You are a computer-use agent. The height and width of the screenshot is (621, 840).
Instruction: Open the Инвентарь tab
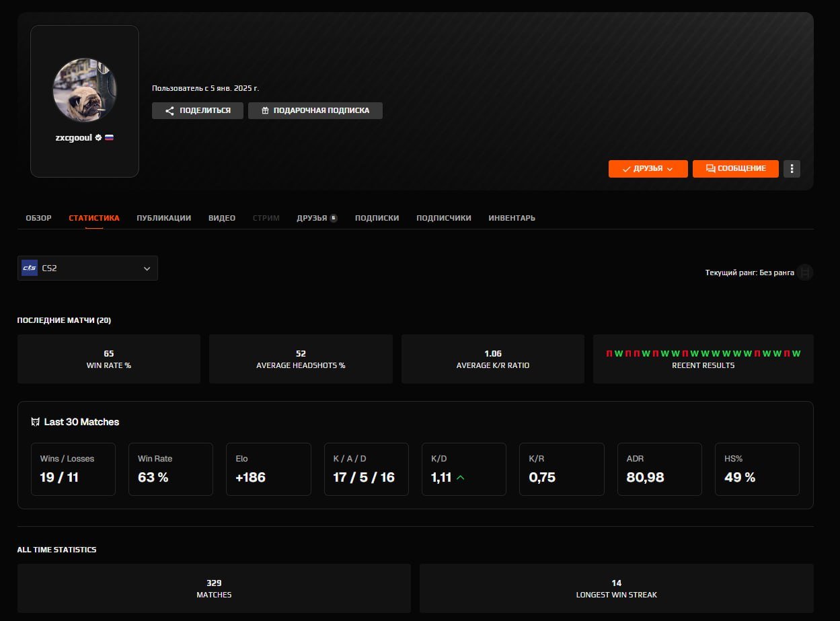(x=512, y=218)
